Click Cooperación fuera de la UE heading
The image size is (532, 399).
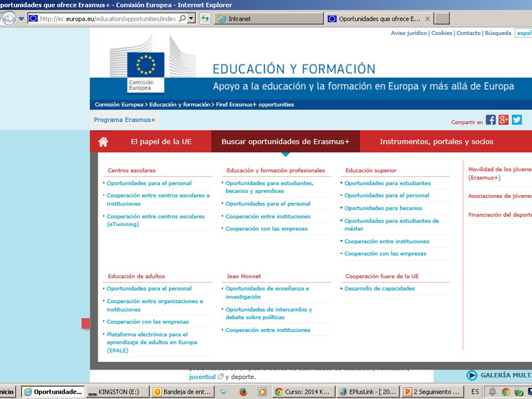click(382, 276)
